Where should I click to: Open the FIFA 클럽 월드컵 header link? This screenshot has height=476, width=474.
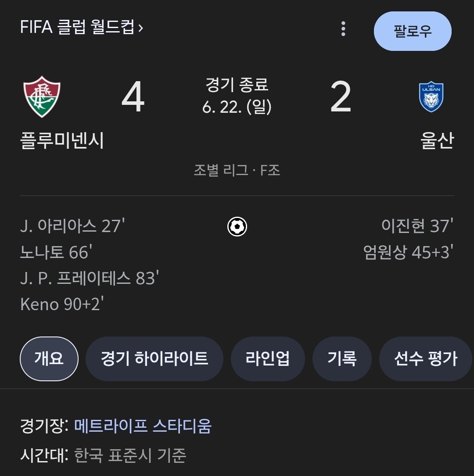pos(77,28)
